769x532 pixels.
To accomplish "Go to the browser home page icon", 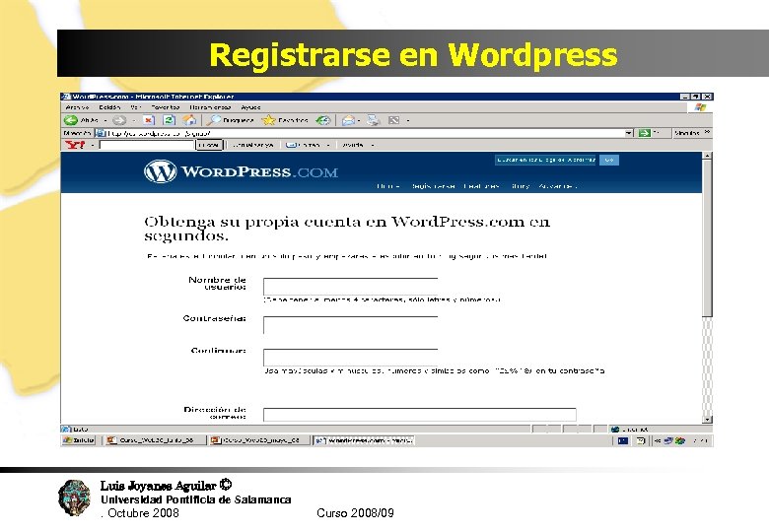I will [189, 120].
